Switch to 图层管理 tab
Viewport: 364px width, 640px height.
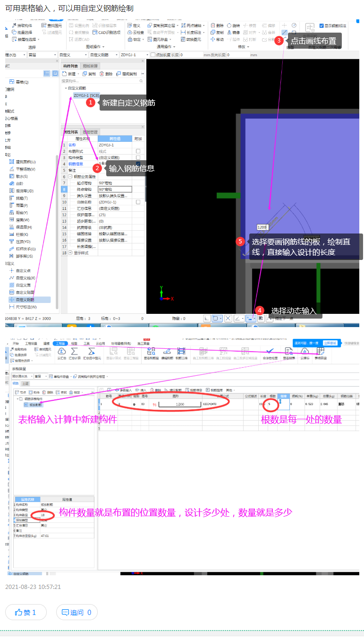[90, 132]
